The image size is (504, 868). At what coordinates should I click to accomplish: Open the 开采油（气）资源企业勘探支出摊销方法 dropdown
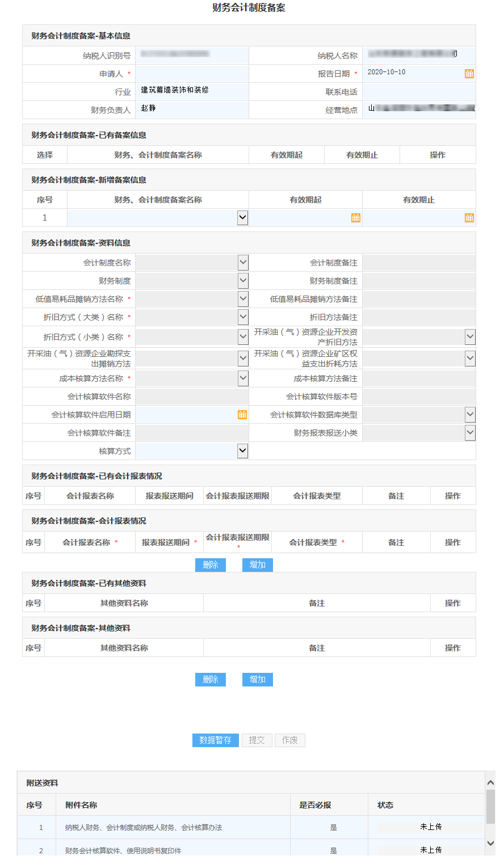(x=243, y=358)
